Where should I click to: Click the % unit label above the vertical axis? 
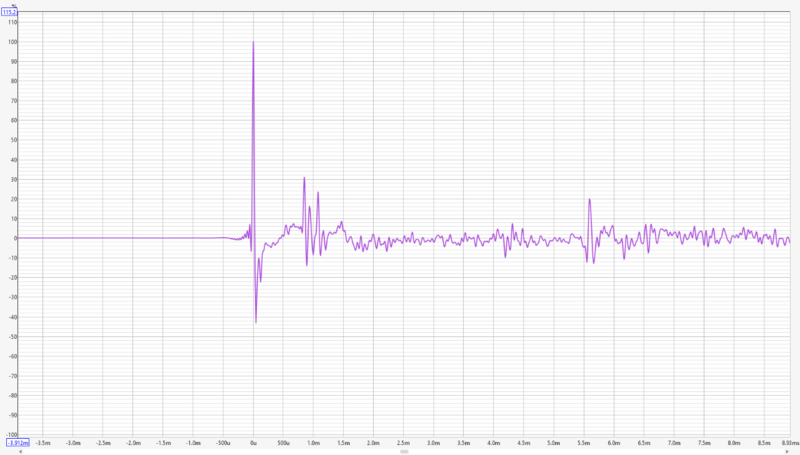pyautogui.click(x=14, y=6)
